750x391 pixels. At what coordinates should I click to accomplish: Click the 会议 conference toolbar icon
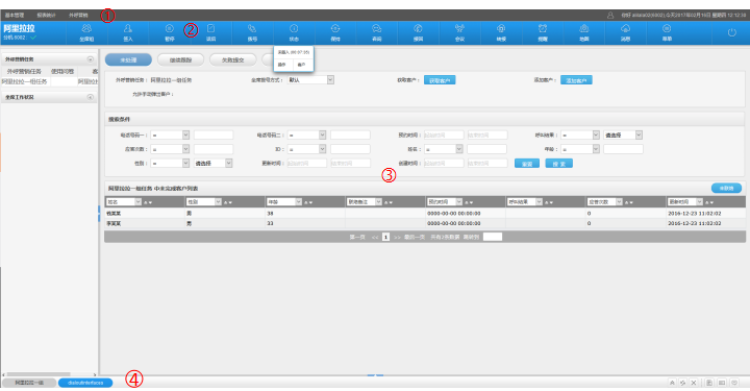(460, 33)
